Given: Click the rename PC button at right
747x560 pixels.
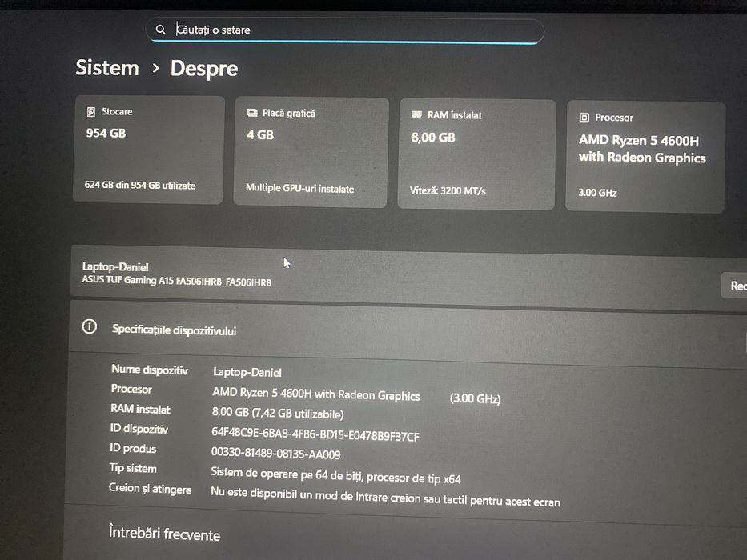Looking at the screenshot, I should 735,286.
